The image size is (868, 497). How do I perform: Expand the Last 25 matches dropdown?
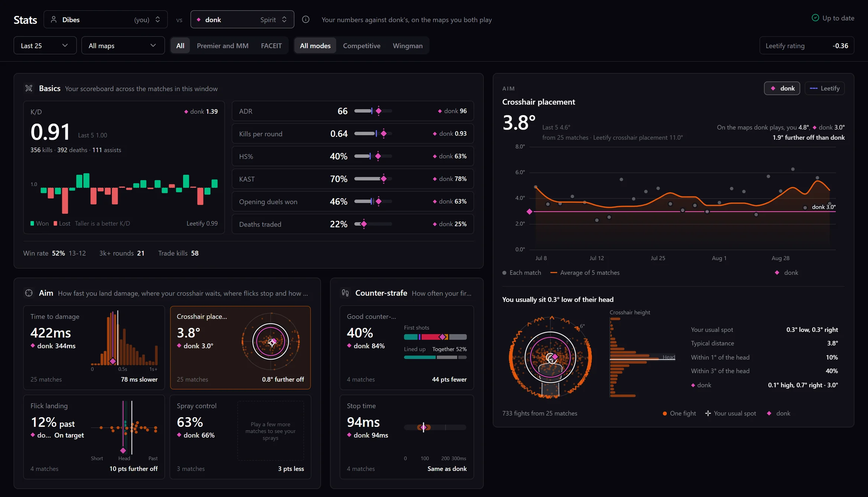click(45, 46)
